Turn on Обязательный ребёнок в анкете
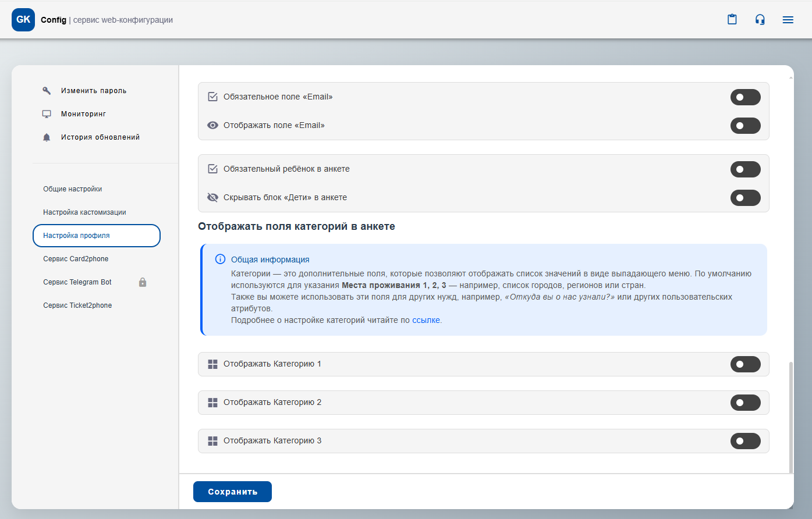 tap(745, 169)
